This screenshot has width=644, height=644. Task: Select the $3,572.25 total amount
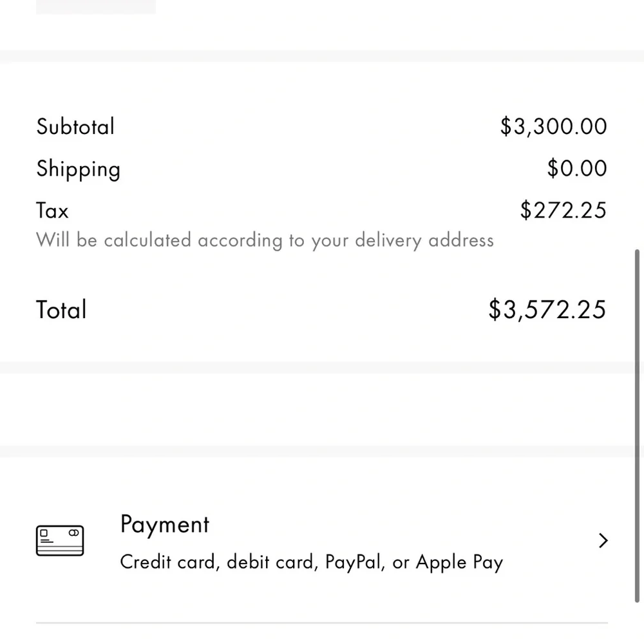547,310
